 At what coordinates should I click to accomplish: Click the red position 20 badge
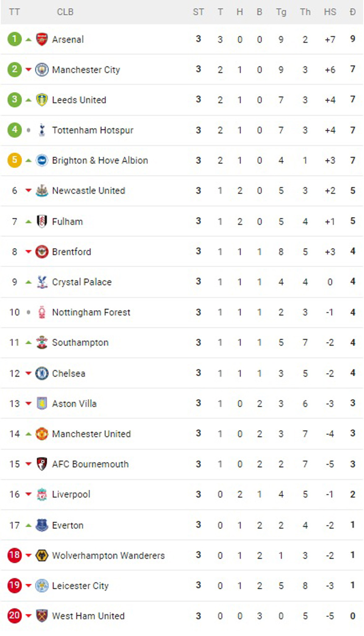coord(14,615)
